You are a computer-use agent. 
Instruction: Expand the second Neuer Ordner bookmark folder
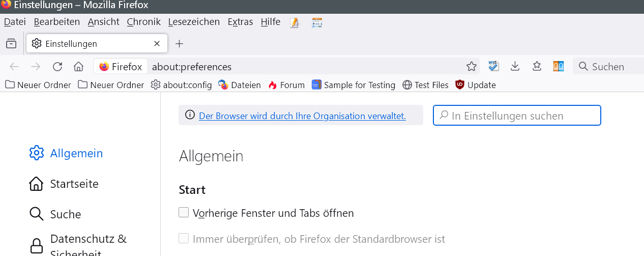tap(111, 85)
